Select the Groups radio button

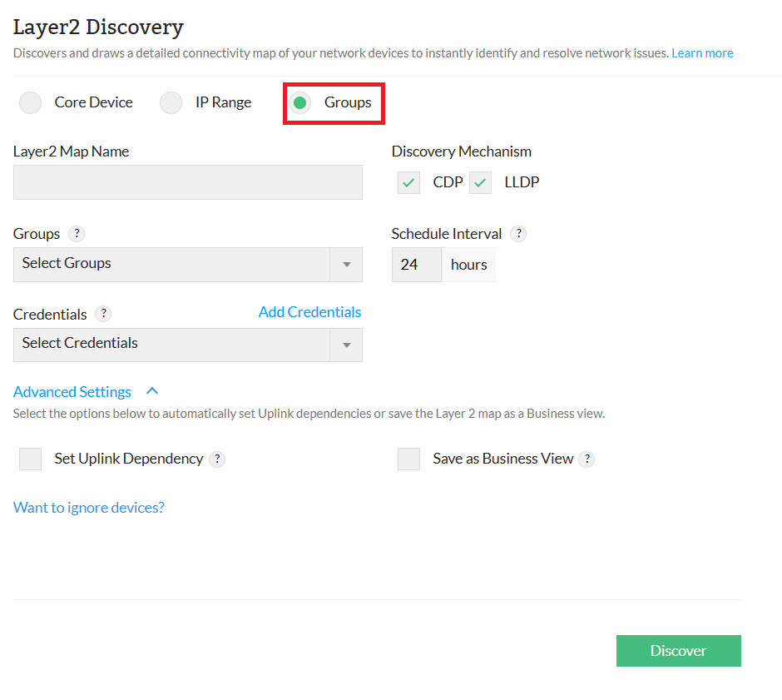click(x=300, y=102)
